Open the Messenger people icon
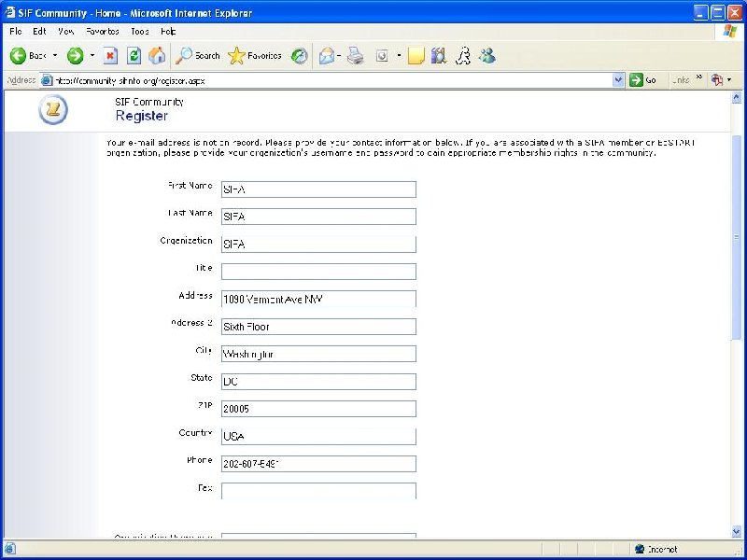 click(487, 56)
